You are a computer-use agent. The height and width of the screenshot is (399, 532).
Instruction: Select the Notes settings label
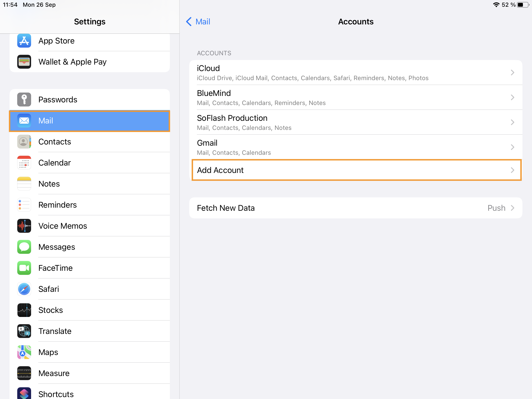click(x=49, y=184)
